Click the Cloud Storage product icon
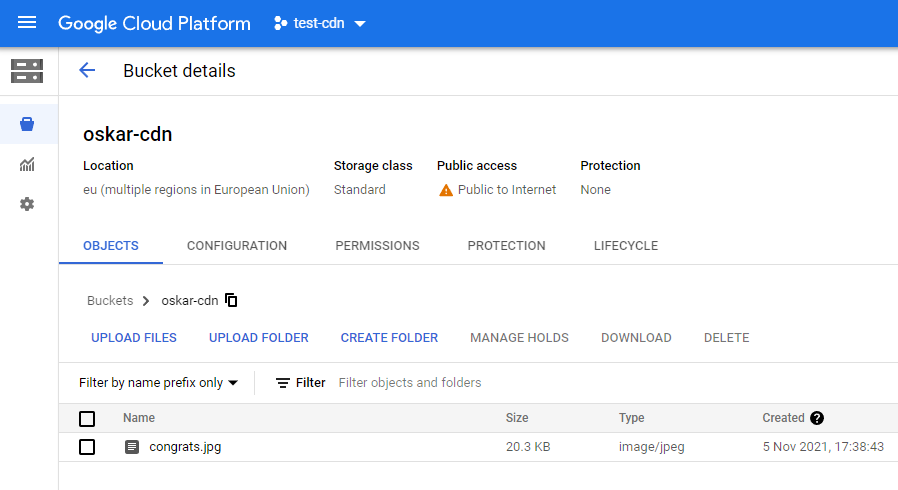Screen dimensions: 898x490 pos(27,71)
